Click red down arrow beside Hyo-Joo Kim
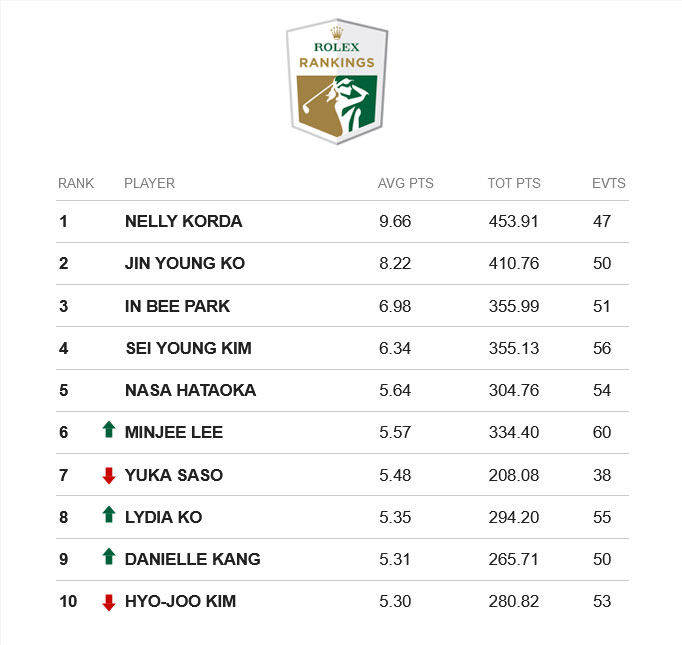Viewport: 682px width, 645px height. (x=109, y=602)
